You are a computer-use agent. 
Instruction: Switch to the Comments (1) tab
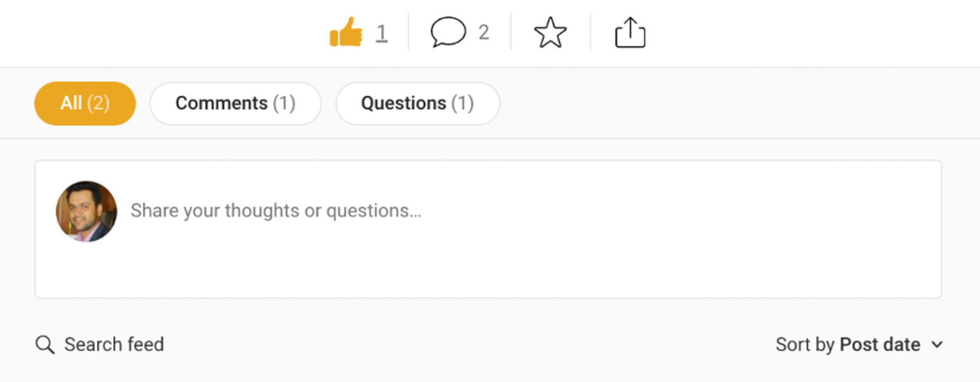point(235,103)
